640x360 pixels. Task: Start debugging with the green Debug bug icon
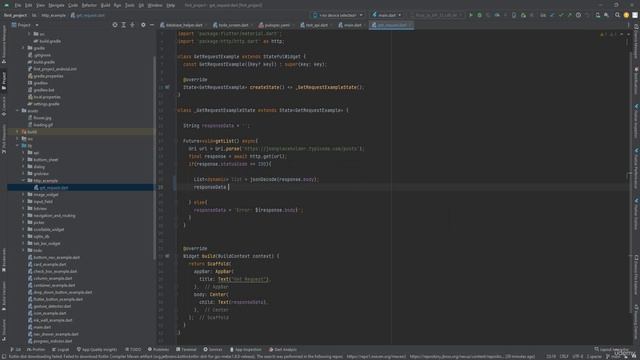pyautogui.click(x=480, y=15)
